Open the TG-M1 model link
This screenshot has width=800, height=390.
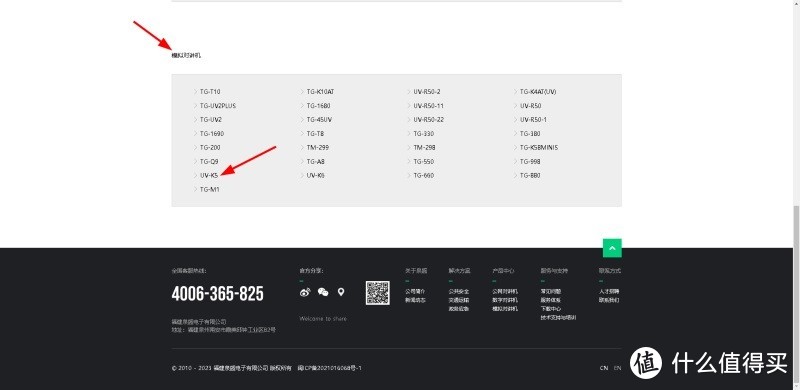click(210, 189)
